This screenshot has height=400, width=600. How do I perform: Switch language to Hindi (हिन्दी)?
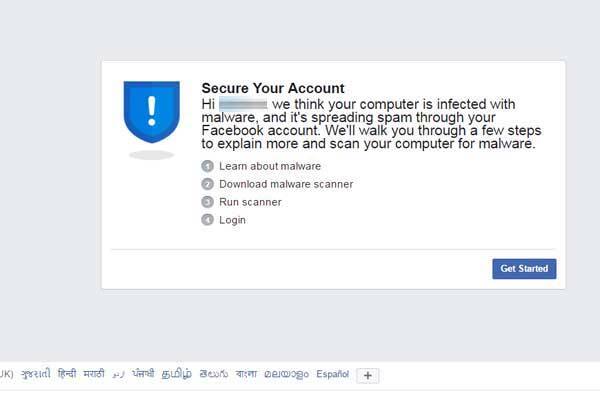pos(67,374)
